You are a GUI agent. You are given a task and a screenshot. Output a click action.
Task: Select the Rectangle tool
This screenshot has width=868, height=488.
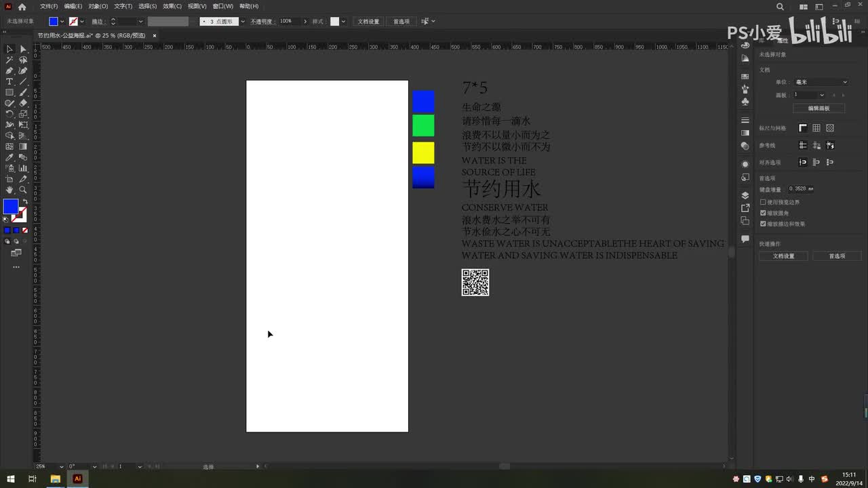click(9, 92)
